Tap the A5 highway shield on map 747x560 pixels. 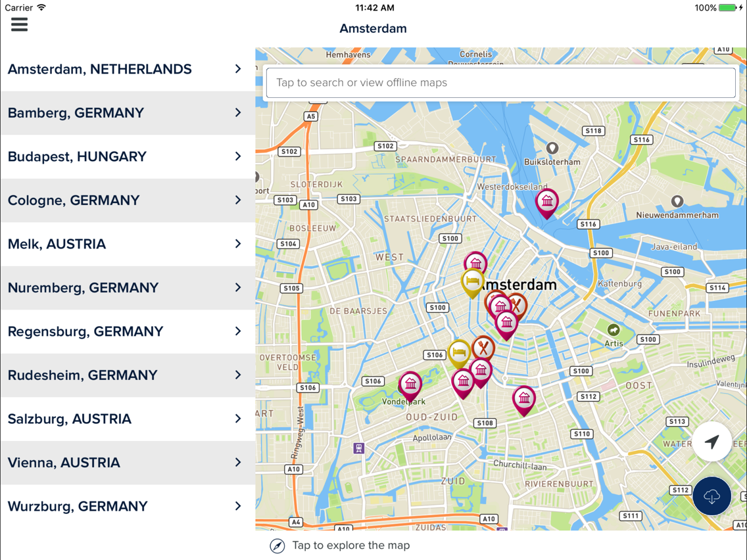(x=310, y=116)
